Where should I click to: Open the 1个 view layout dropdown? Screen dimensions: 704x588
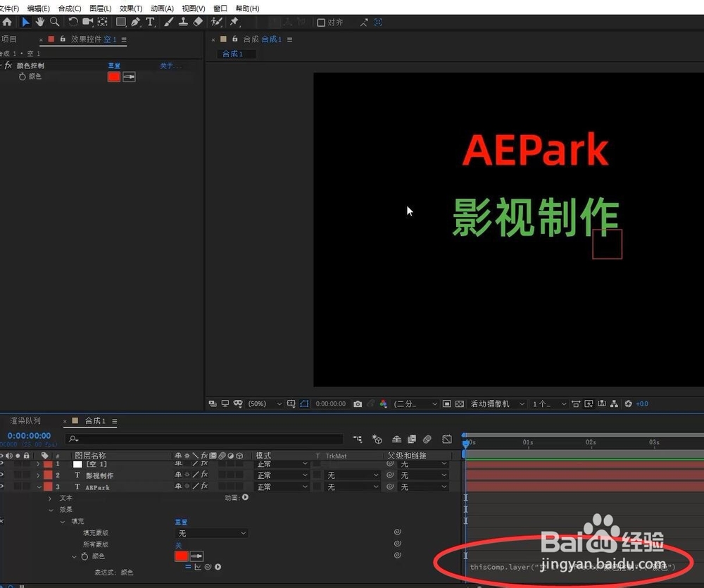[550, 404]
